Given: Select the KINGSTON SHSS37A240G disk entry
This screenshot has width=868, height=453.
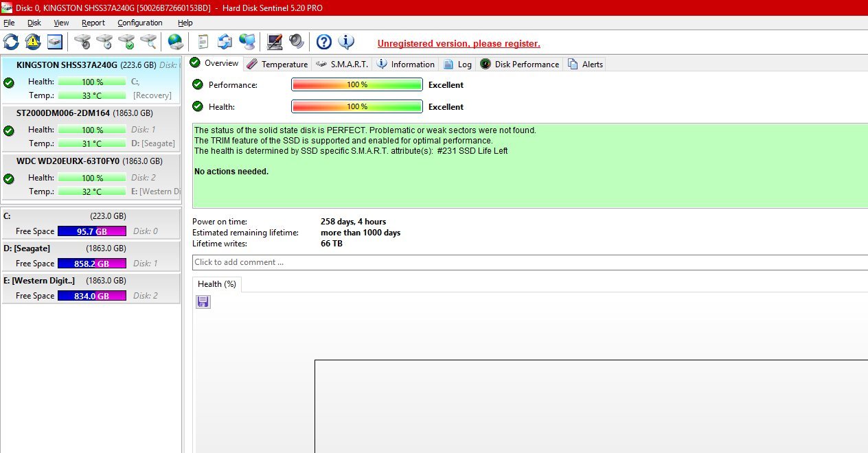Looking at the screenshot, I should point(91,80).
